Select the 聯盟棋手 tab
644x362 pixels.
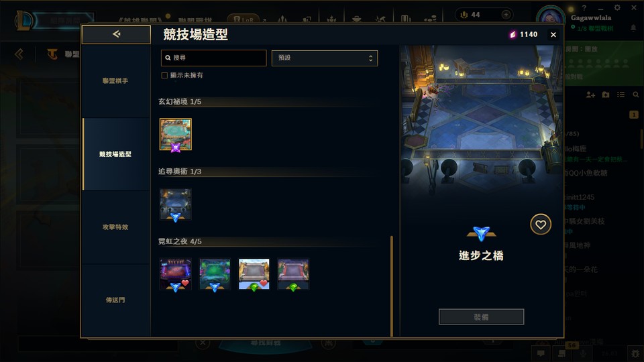[116, 81]
